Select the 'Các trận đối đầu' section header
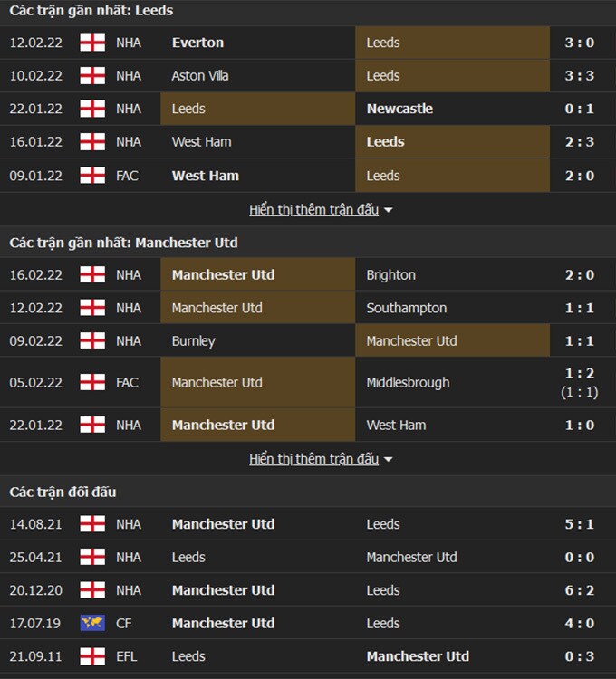 pos(63,493)
